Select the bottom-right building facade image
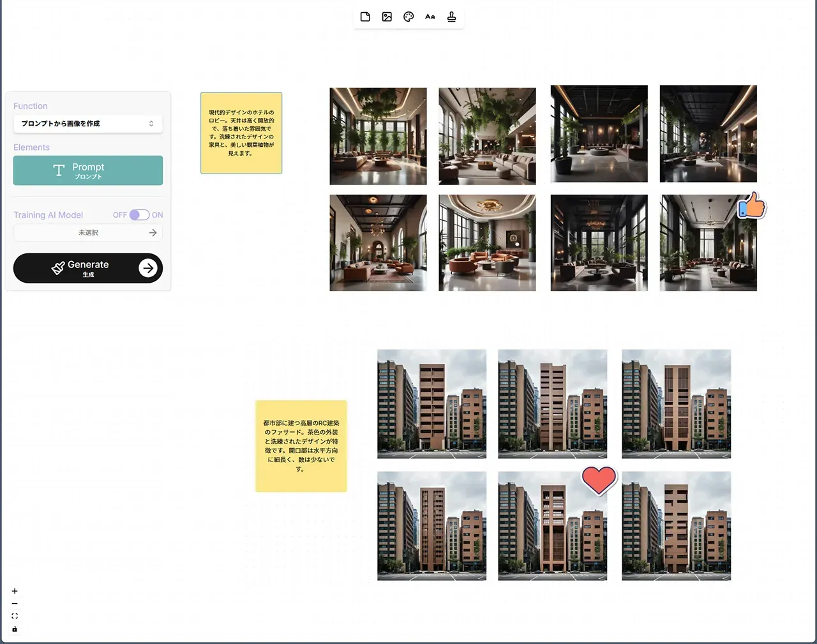Screen dimensions: 817x644 pos(676,526)
